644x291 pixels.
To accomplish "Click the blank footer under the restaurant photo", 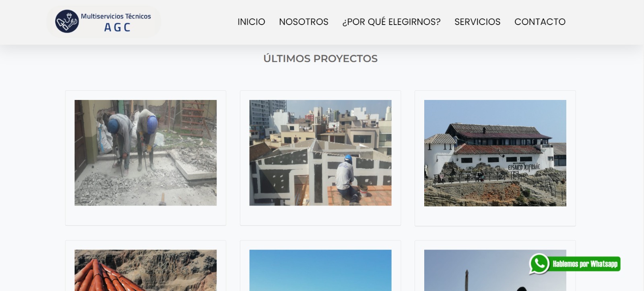I will click(495, 216).
